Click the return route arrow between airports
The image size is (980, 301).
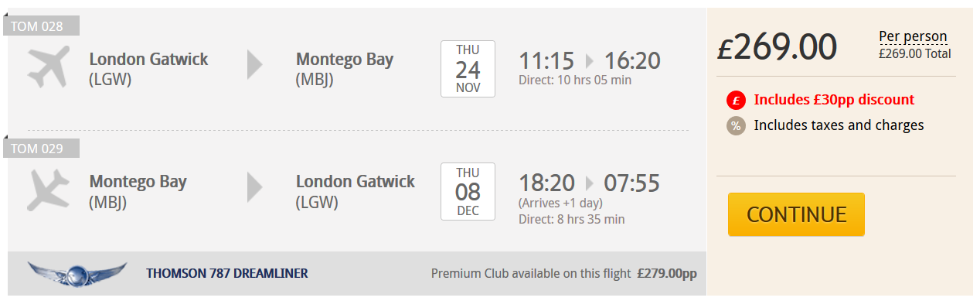click(x=255, y=187)
